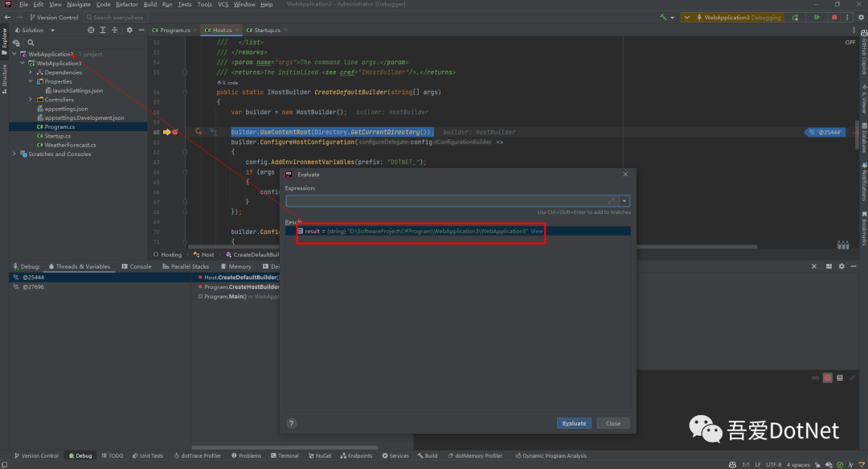Open Bookmarks side panel
Screen dimensions: 868x469
(863, 228)
